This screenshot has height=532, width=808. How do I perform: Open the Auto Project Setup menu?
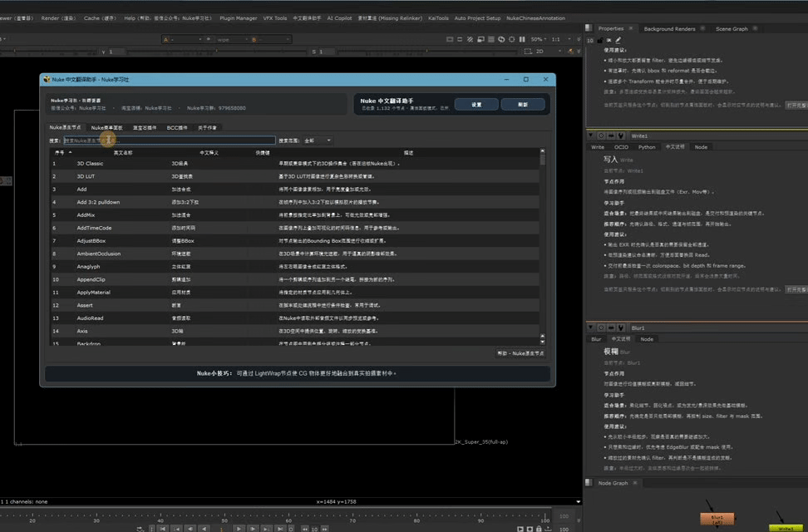tap(477, 18)
